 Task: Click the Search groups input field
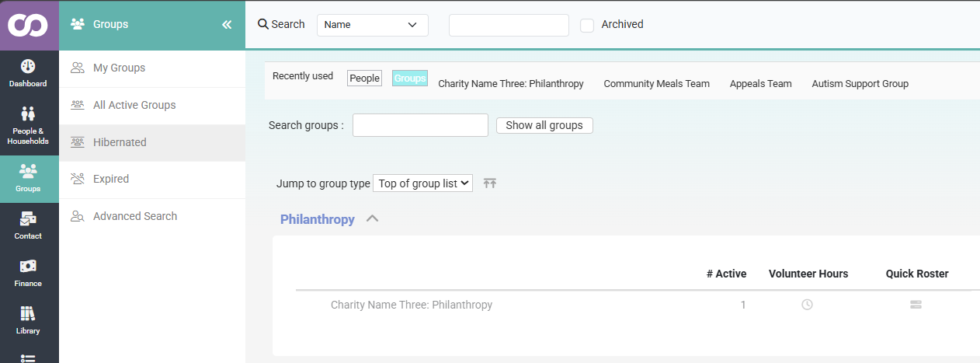click(420, 125)
